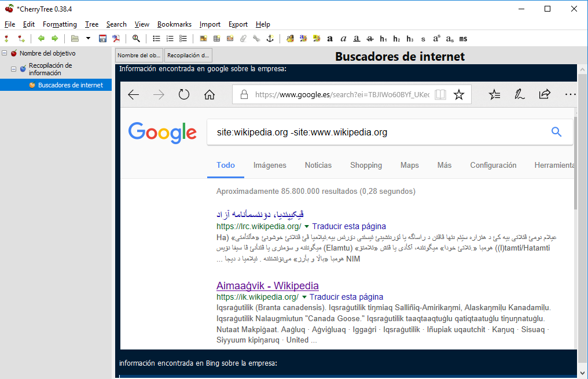
Task: Click the editor scrollbar down arrow
Action: coord(582,373)
